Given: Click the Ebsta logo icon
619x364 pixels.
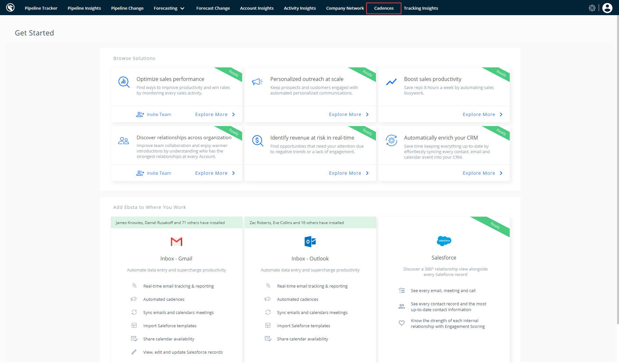Looking at the screenshot, I should point(10,8).
